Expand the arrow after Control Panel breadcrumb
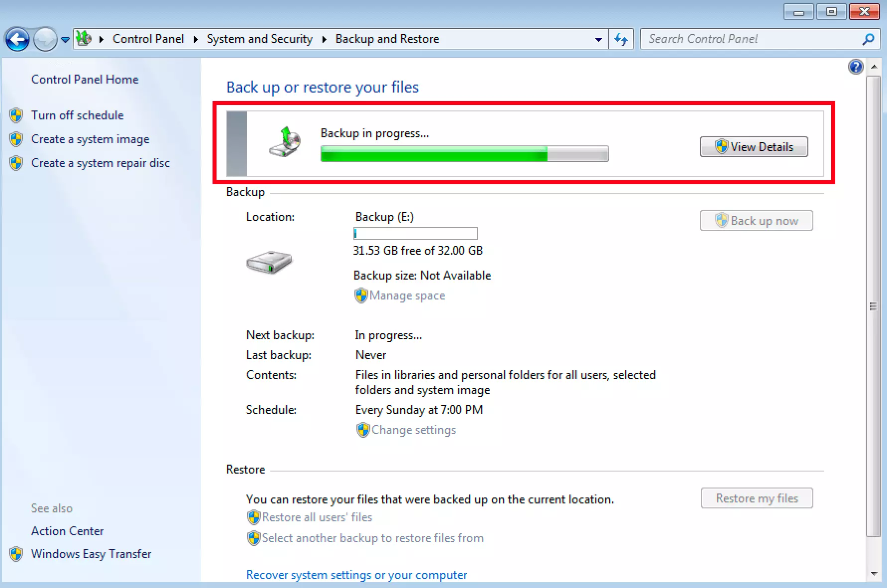 click(x=196, y=39)
